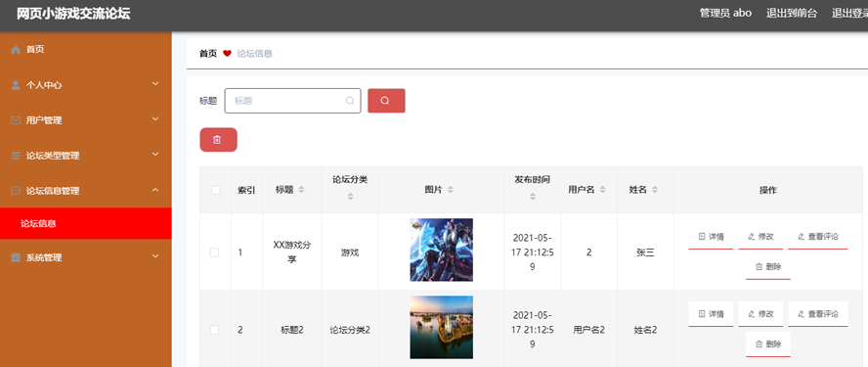Sort by 姓名 column arrows

655,190
